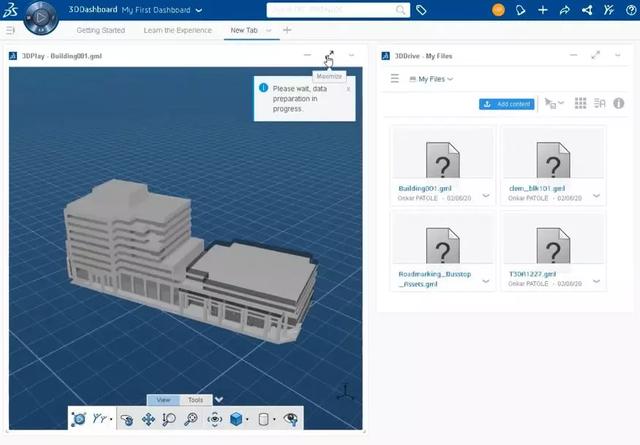
Task: Expand the My First Dashboard dropdown
Action: point(199,10)
